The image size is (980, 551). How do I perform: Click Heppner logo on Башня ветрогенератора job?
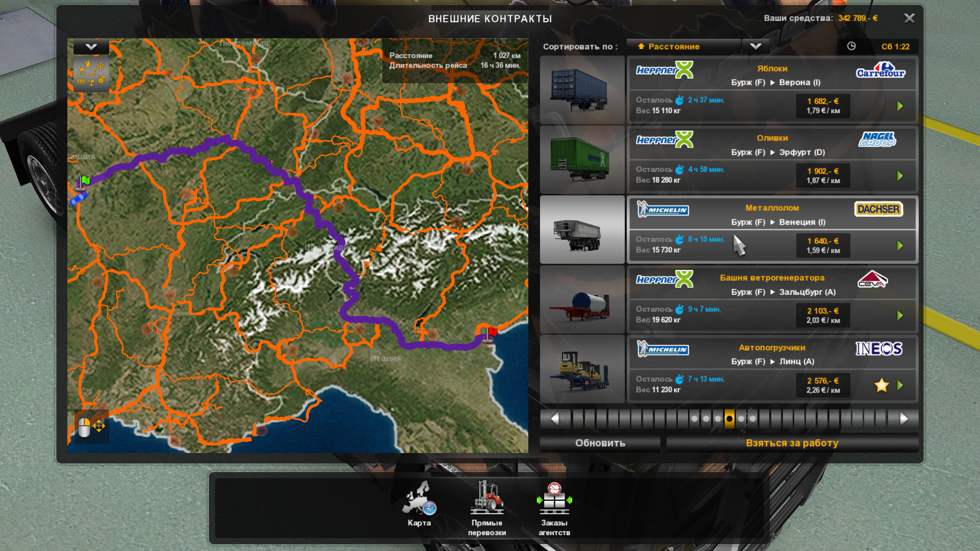point(665,280)
